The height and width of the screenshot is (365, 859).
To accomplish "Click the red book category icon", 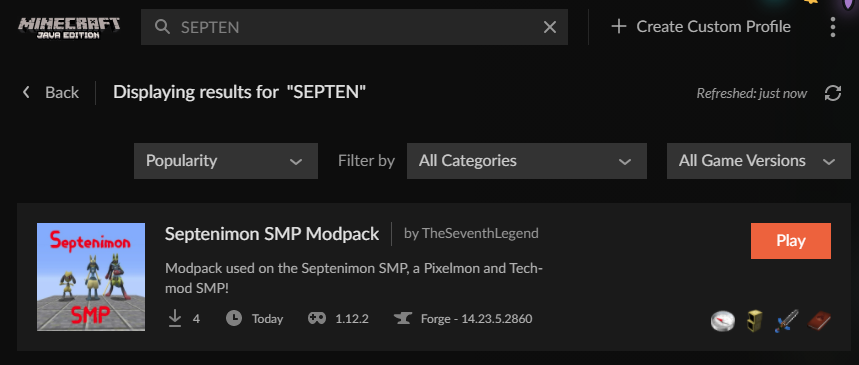I will click(x=820, y=320).
